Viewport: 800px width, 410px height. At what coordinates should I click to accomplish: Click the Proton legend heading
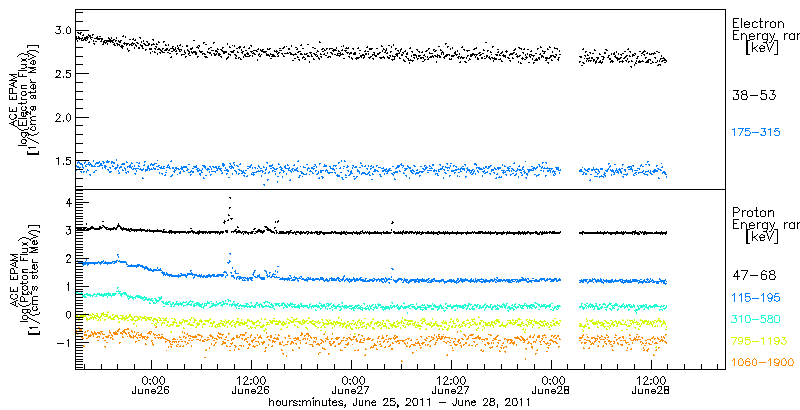754,213
